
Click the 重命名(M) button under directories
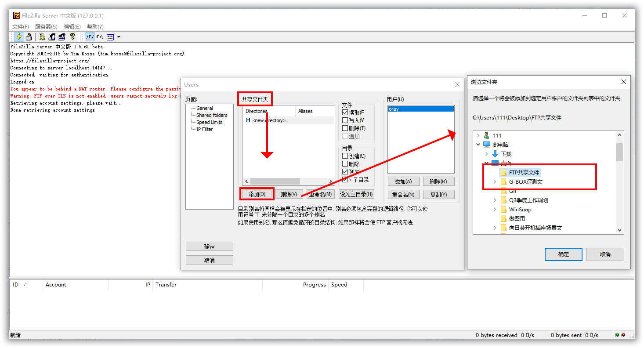[320, 194]
